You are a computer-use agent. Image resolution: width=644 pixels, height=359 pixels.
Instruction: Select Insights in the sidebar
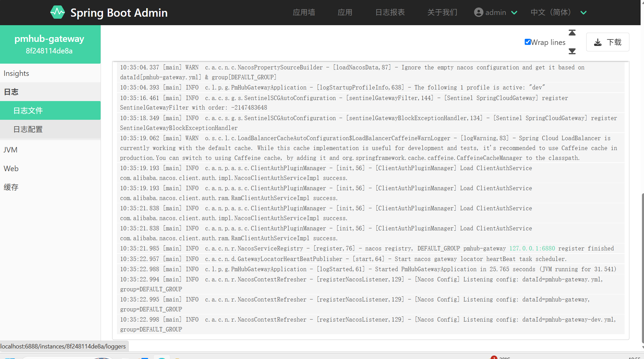tap(50, 73)
